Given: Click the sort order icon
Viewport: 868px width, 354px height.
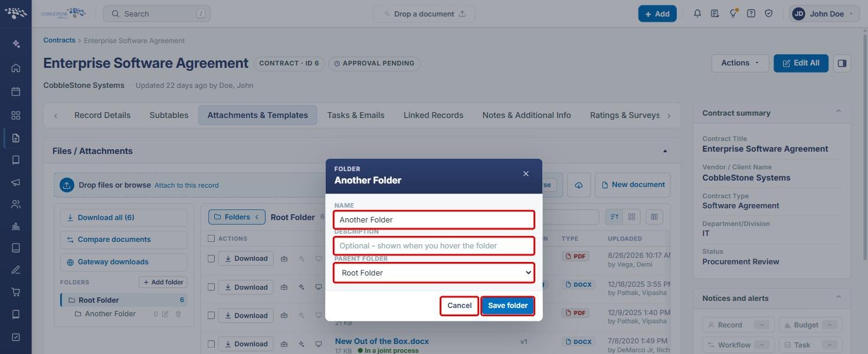Looking at the screenshot, I should pos(614,217).
